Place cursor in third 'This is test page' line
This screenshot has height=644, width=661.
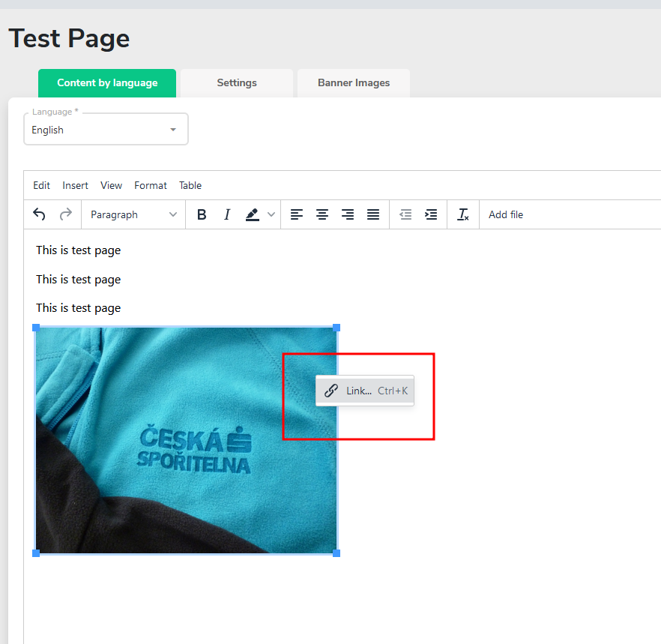click(x=79, y=308)
